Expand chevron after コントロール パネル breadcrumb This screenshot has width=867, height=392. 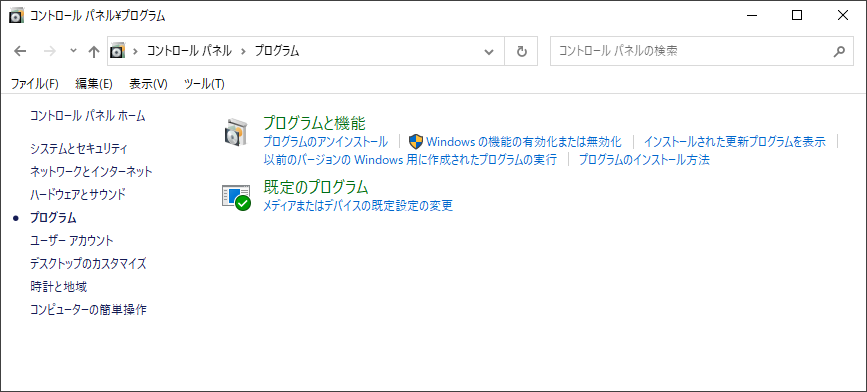pyautogui.click(x=243, y=51)
